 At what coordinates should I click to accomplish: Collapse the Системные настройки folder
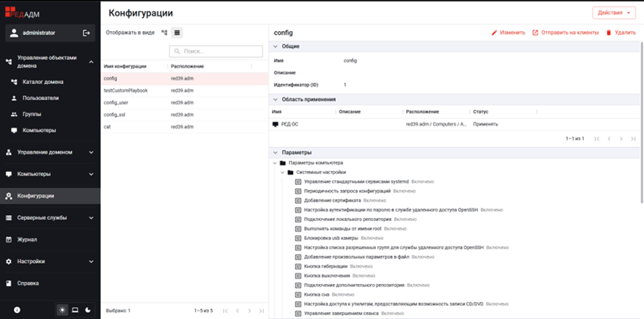point(282,172)
